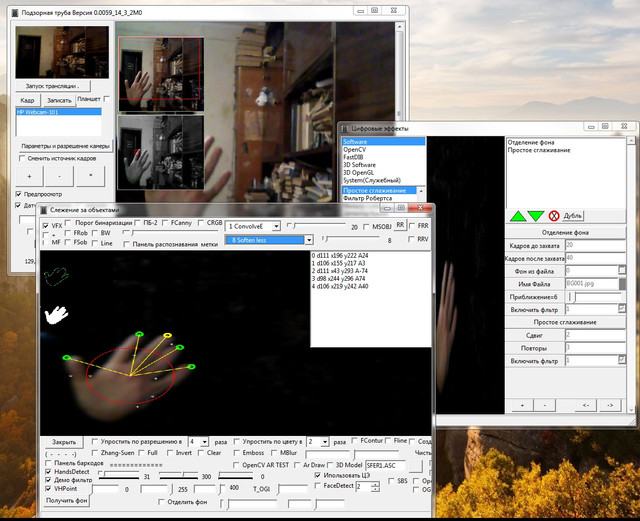Enable the FCanny checkbox
This screenshot has width=640, height=521.
[165, 222]
